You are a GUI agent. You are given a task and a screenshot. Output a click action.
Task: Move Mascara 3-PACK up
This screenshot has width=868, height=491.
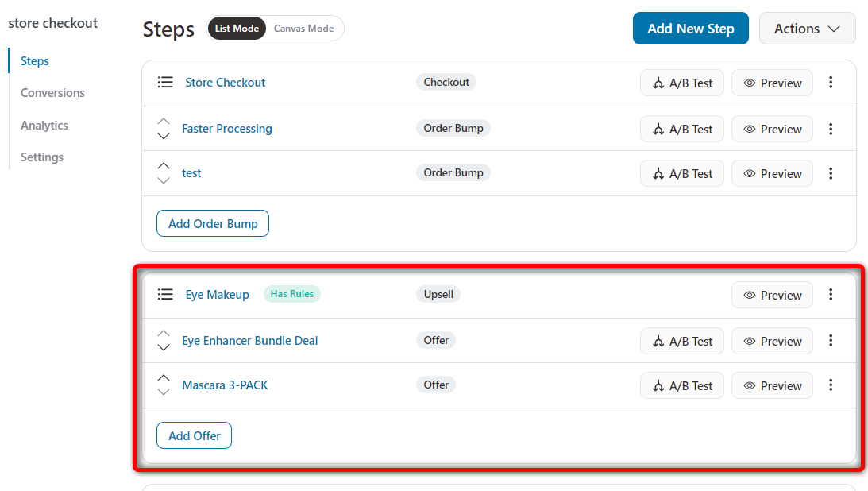164,377
